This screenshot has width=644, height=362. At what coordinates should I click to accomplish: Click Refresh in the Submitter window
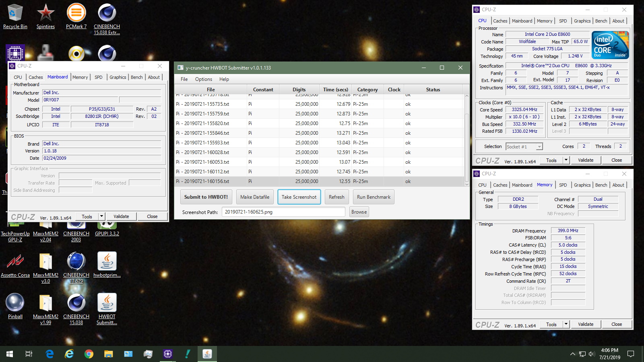[336, 197]
